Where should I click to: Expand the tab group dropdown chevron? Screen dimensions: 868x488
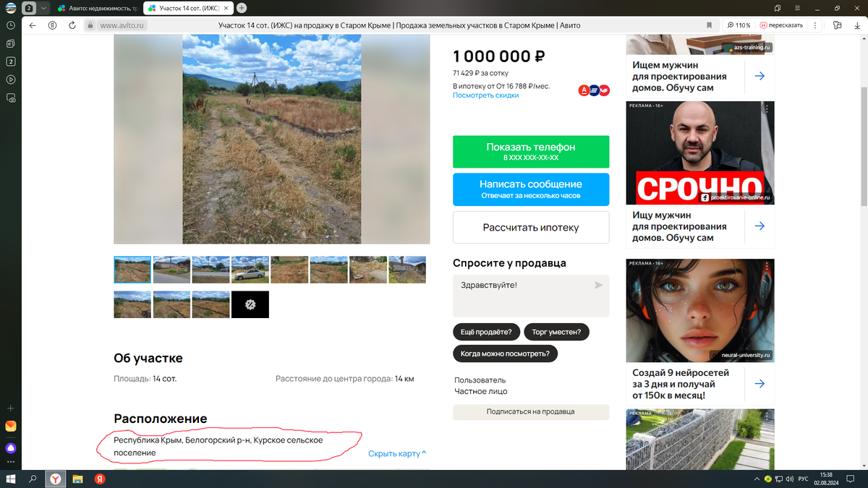(x=44, y=8)
